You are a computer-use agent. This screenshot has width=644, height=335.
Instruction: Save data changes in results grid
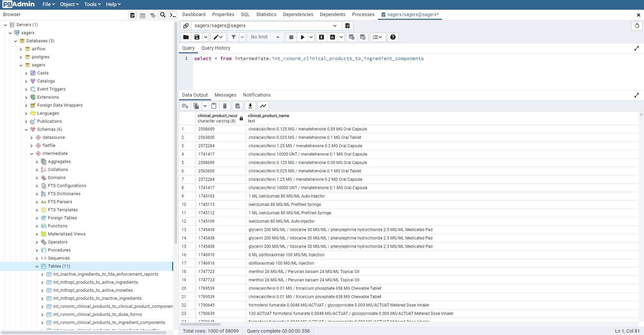(238, 106)
